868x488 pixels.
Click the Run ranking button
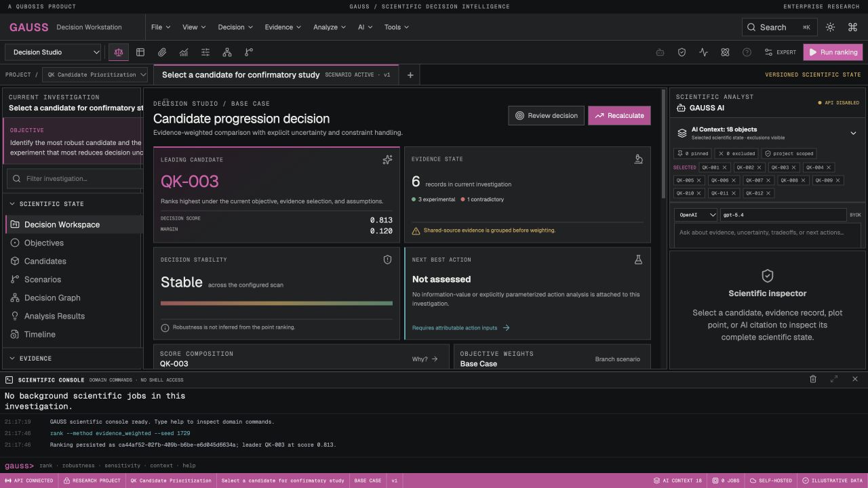833,52
